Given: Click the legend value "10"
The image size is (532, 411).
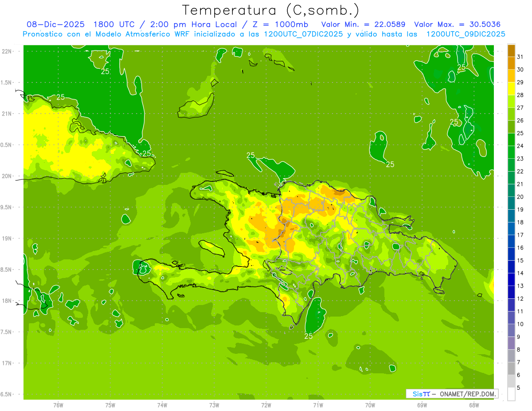Looking at the screenshot, I should [520, 324].
